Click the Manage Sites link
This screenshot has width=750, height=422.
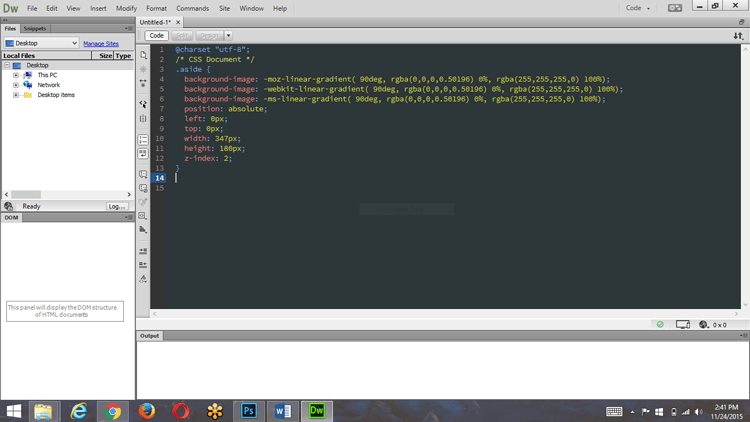[101, 44]
